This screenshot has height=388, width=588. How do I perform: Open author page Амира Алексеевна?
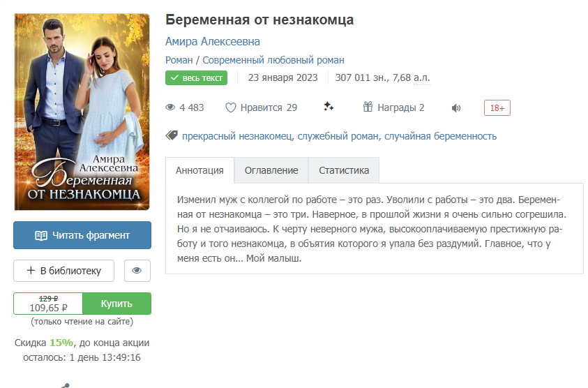[213, 42]
